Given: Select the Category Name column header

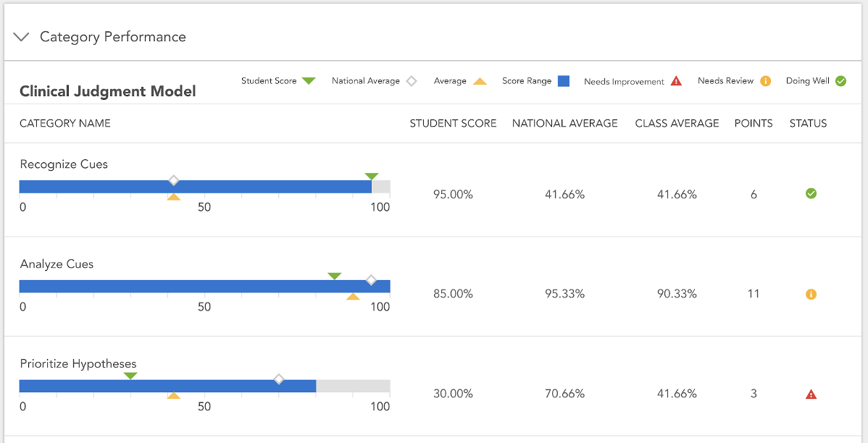Looking at the screenshot, I should tap(64, 123).
